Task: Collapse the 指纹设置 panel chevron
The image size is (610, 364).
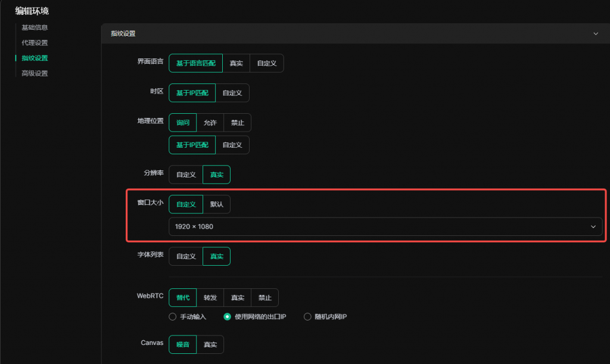Action: click(596, 34)
